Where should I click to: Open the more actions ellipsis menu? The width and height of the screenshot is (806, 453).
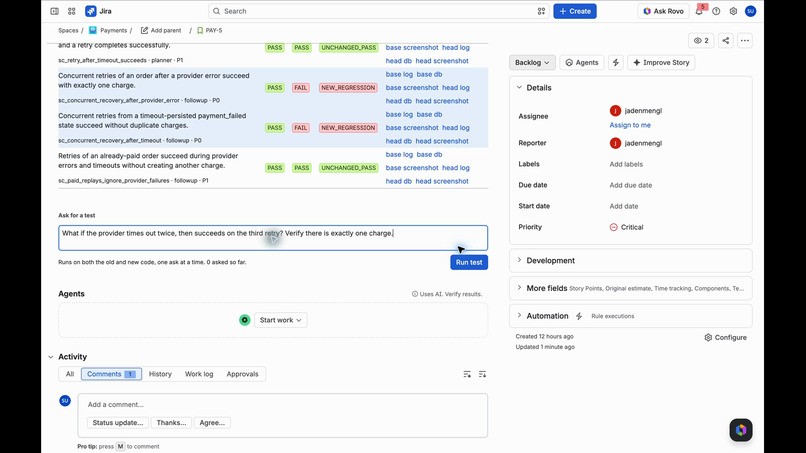click(744, 40)
